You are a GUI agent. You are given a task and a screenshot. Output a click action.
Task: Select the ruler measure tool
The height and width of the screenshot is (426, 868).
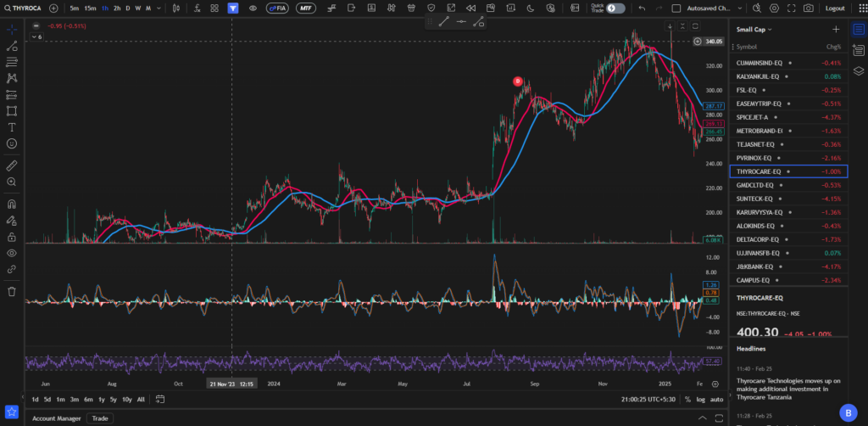(12, 165)
